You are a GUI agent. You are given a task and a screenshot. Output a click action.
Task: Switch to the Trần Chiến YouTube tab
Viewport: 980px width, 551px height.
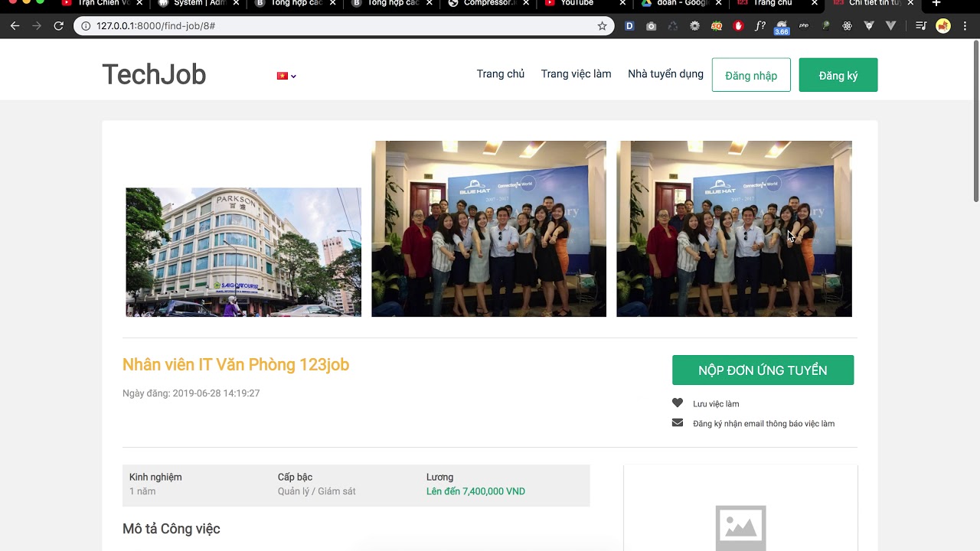103,3
